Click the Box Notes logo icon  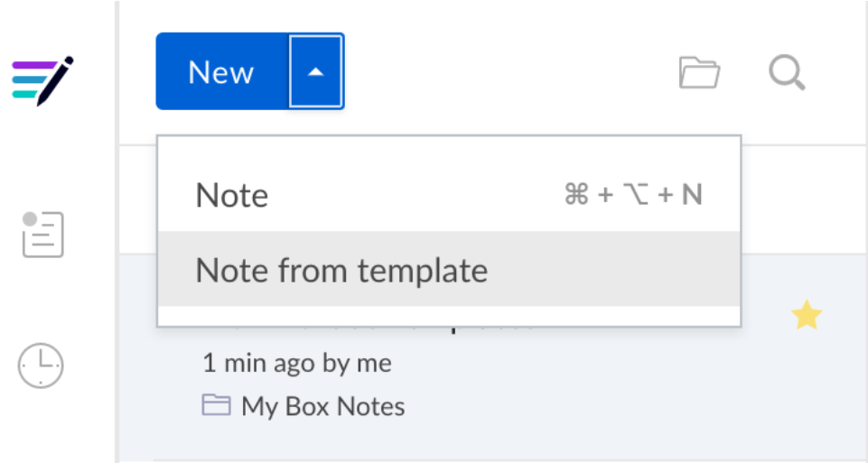coord(42,80)
